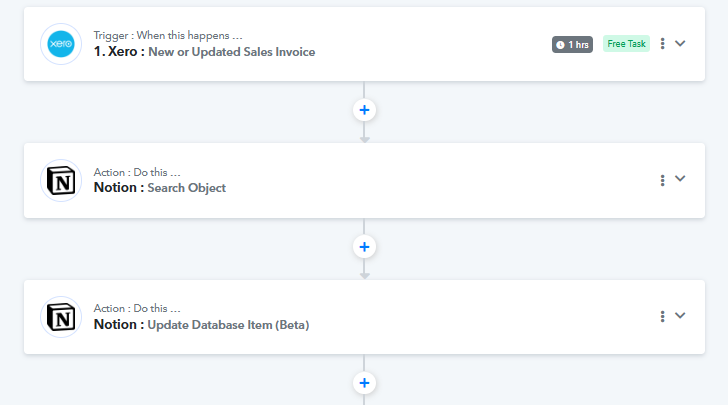Viewport: 728px width, 405px height.
Task: Click the Trigger: When this happens label
Action: click(168, 35)
